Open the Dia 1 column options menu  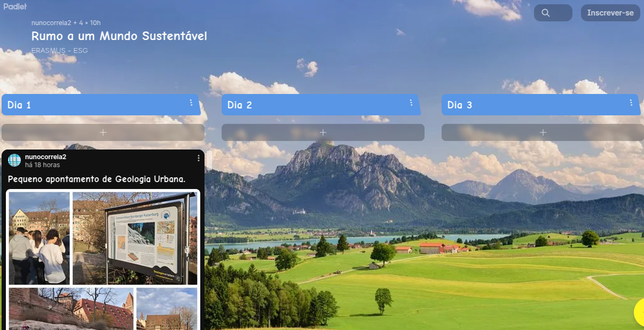pyautogui.click(x=191, y=103)
